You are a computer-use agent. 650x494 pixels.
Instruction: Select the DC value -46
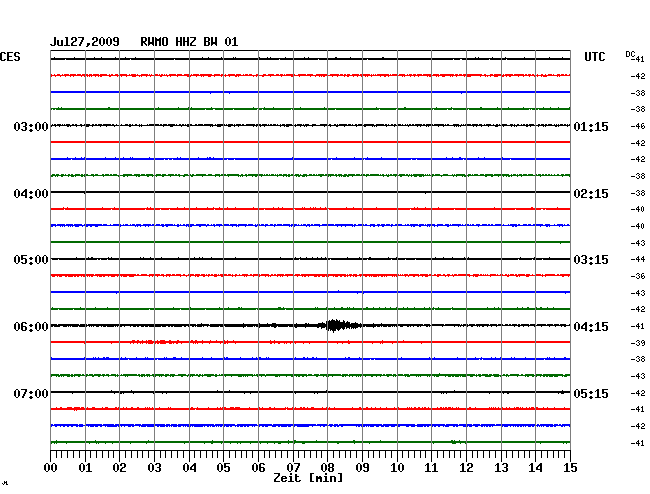(x=638, y=126)
